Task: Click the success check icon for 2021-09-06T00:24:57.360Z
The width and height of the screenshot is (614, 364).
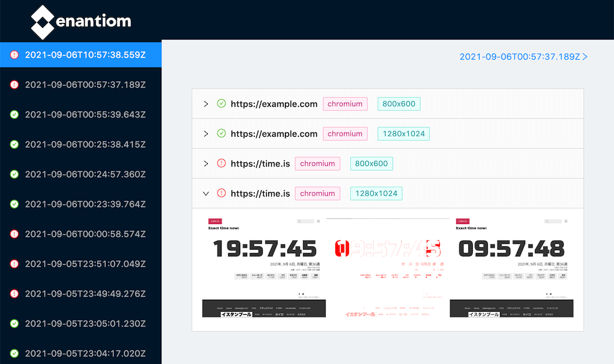Action: pyautogui.click(x=14, y=174)
